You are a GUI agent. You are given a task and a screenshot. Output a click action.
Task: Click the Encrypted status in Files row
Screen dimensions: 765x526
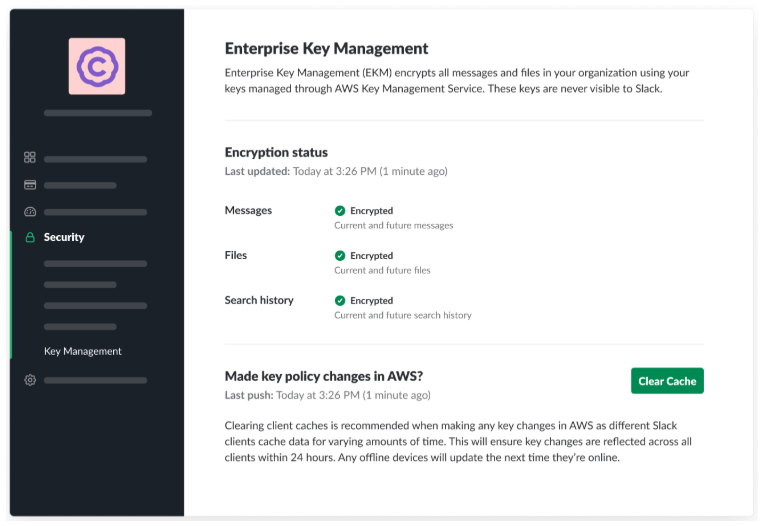pos(372,256)
